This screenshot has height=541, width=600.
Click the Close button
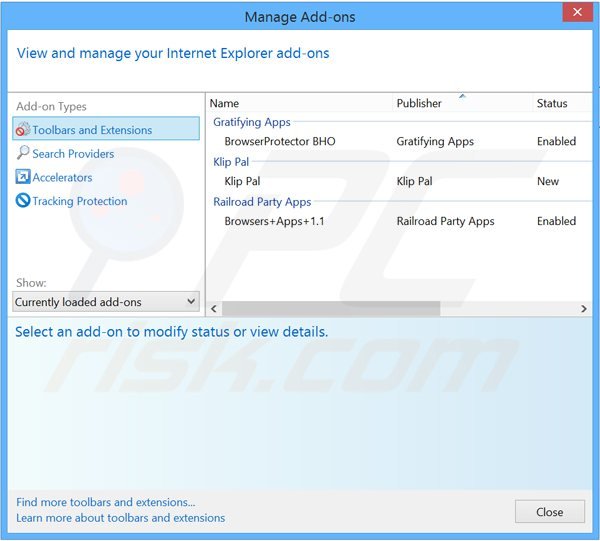[549, 512]
